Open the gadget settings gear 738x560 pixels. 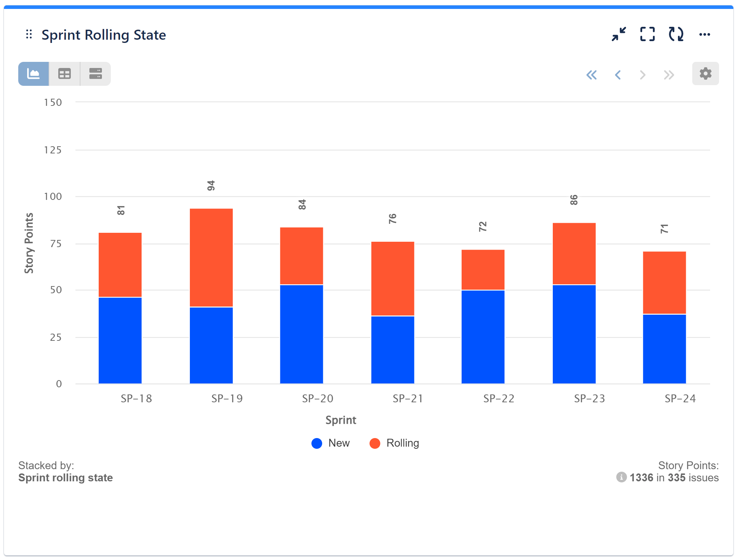(x=705, y=73)
